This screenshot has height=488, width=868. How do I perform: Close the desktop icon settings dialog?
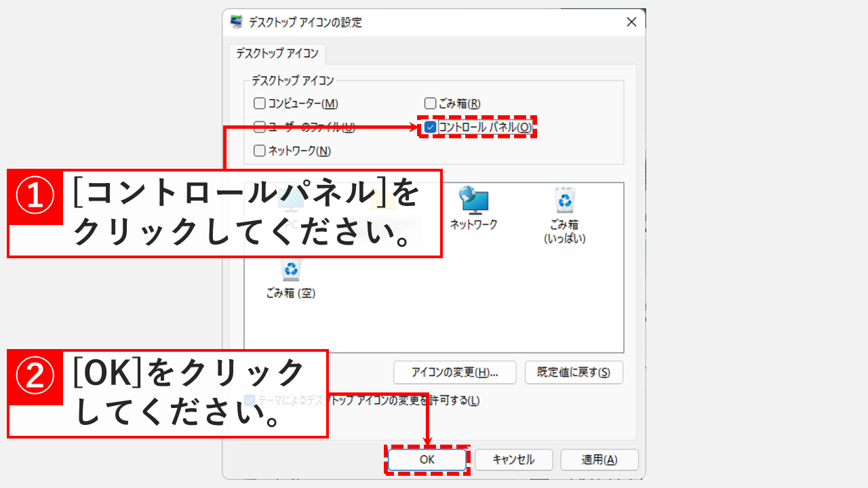coord(631,22)
